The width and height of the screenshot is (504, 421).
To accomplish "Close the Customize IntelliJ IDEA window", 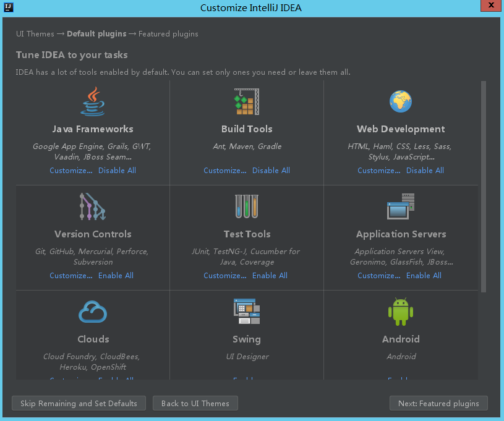I will [x=491, y=6].
